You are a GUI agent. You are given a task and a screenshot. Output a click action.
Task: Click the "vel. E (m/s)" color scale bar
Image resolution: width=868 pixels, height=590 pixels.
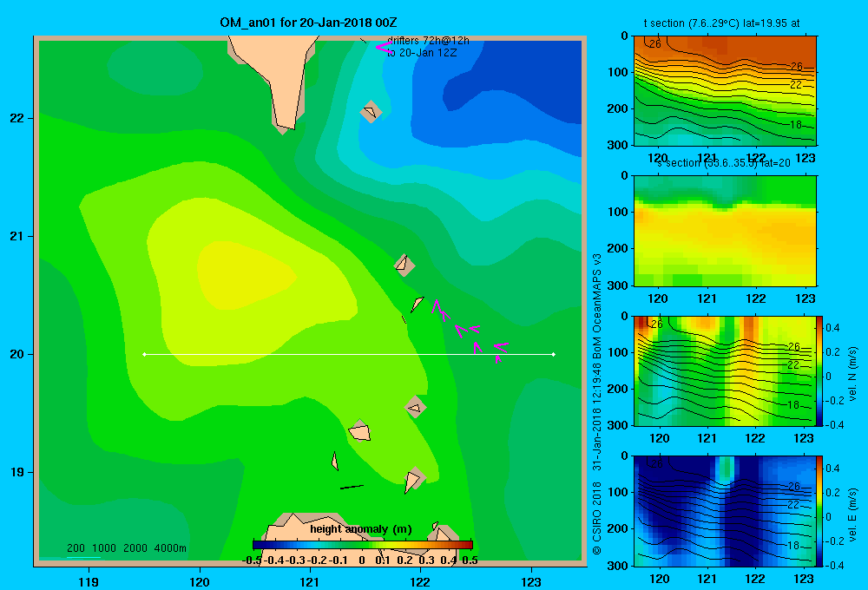[x=820, y=511]
